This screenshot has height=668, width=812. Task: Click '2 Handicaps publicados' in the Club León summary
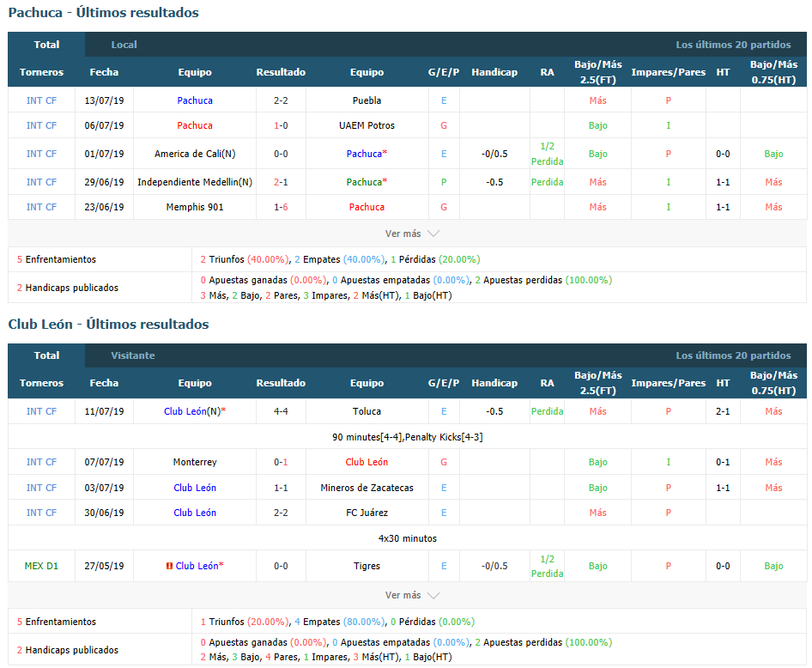point(67,650)
